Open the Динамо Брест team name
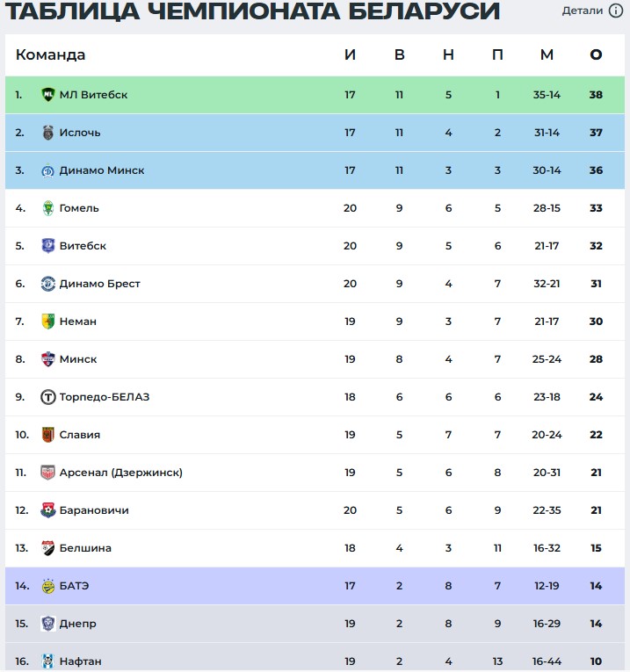630x672 pixels. (99, 284)
